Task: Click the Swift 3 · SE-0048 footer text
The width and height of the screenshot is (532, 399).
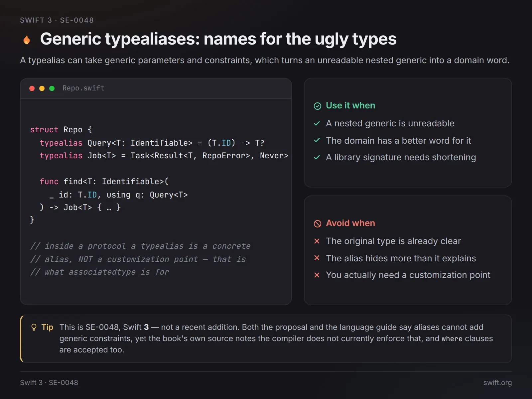Action: [x=49, y=382]
